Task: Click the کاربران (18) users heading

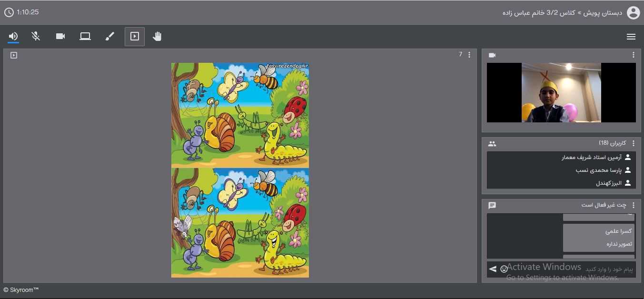Action: [x=613, y=143]
